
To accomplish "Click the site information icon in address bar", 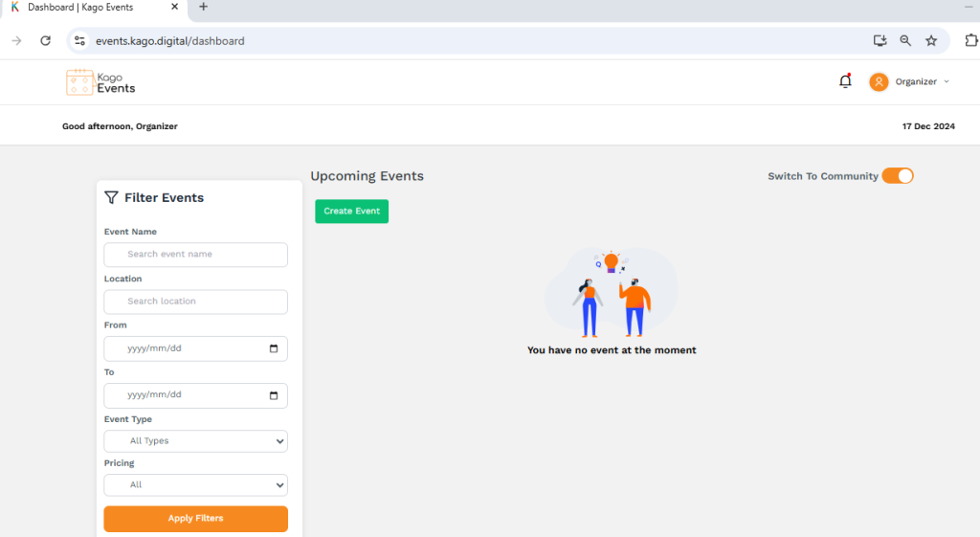I will tap(80, 41).
